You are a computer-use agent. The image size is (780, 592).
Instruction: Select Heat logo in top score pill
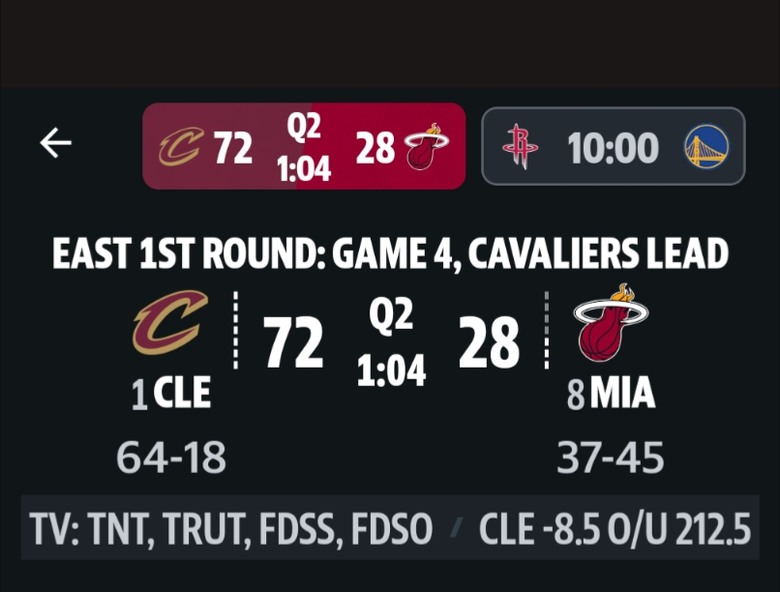(426, 146)
